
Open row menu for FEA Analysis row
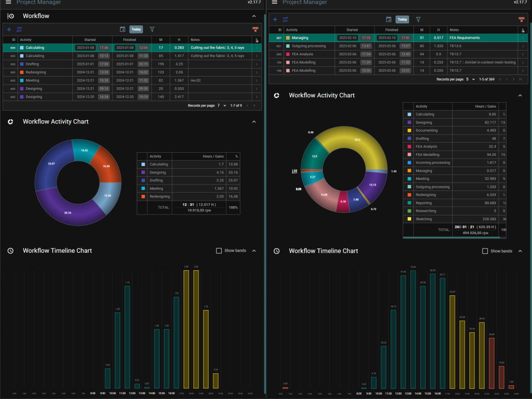[523, 54]
